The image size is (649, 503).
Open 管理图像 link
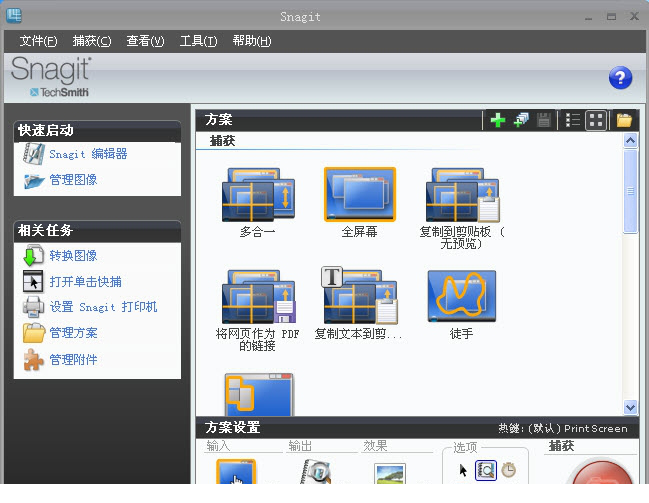pyautogui.click(x=73, y=180)
